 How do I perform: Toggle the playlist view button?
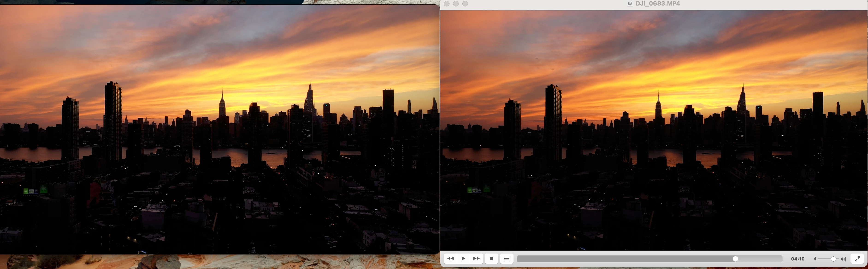tap(506, 259)
